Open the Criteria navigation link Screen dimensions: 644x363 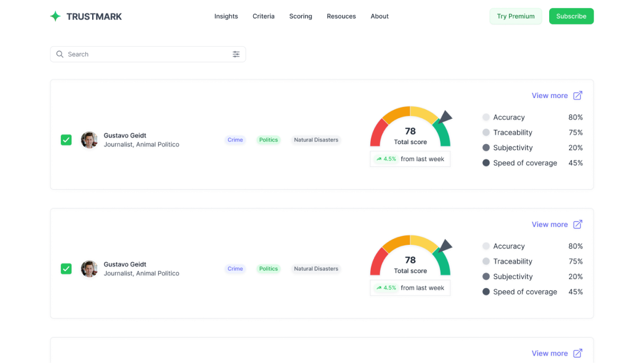point(263,16)
